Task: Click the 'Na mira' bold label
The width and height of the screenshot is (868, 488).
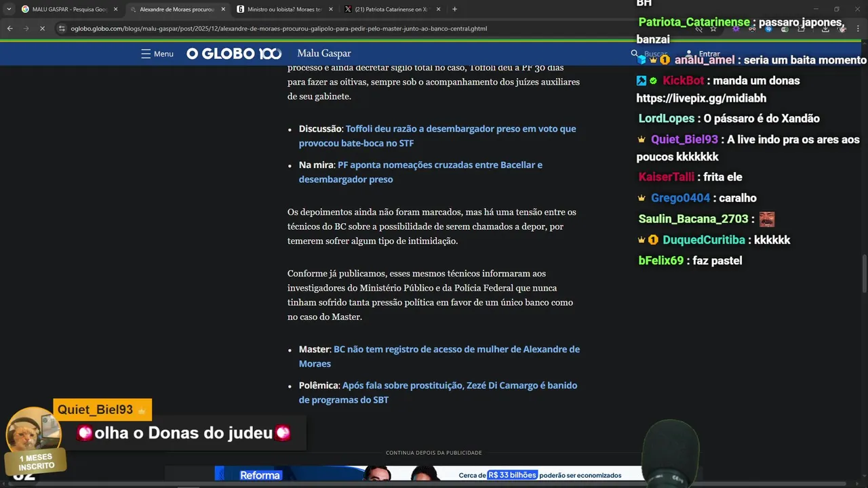Action: pyautogui.click(x=316, y=165)
